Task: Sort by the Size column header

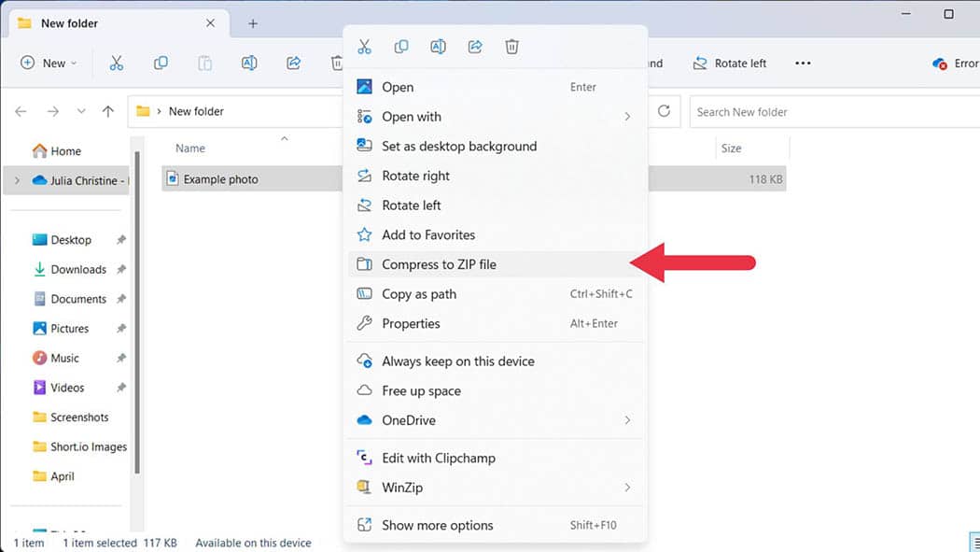Action: pyautogui.click(x=731, y=149)
